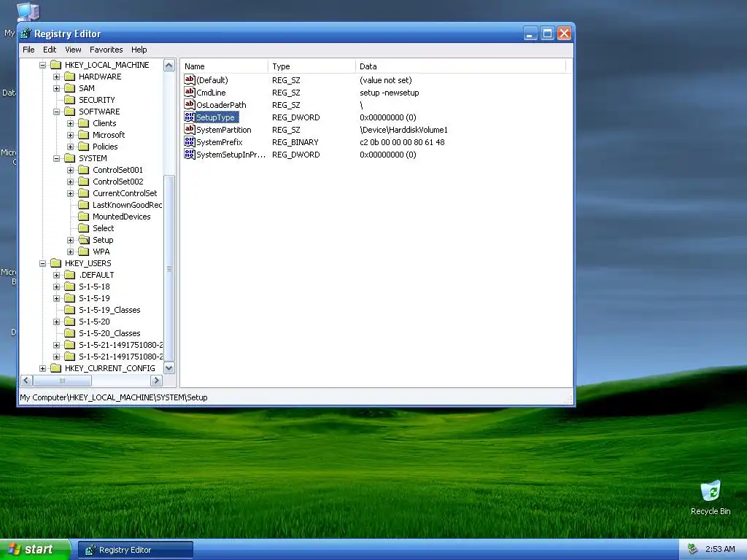Click the SystemPrefix binary value icon

(x=190, y=142)
